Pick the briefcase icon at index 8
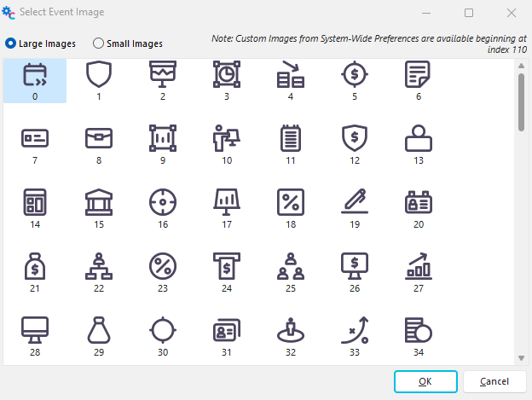 [x=99, y=139]
